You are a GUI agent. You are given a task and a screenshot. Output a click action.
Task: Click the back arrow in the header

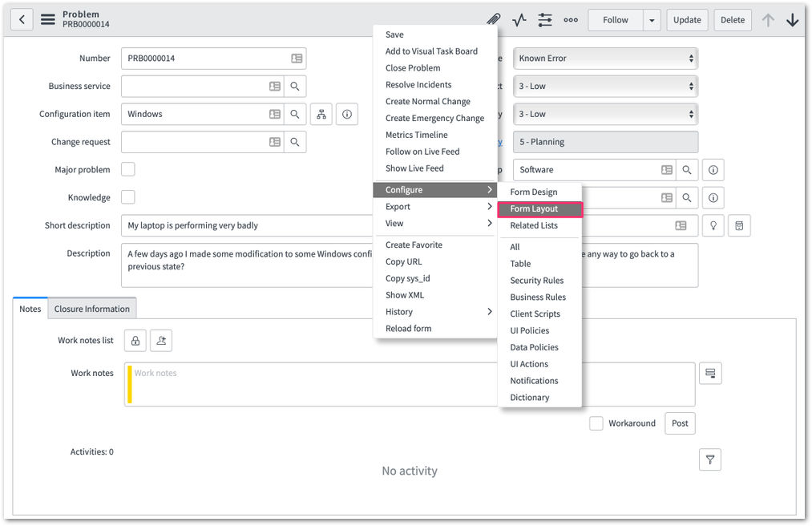22,20
